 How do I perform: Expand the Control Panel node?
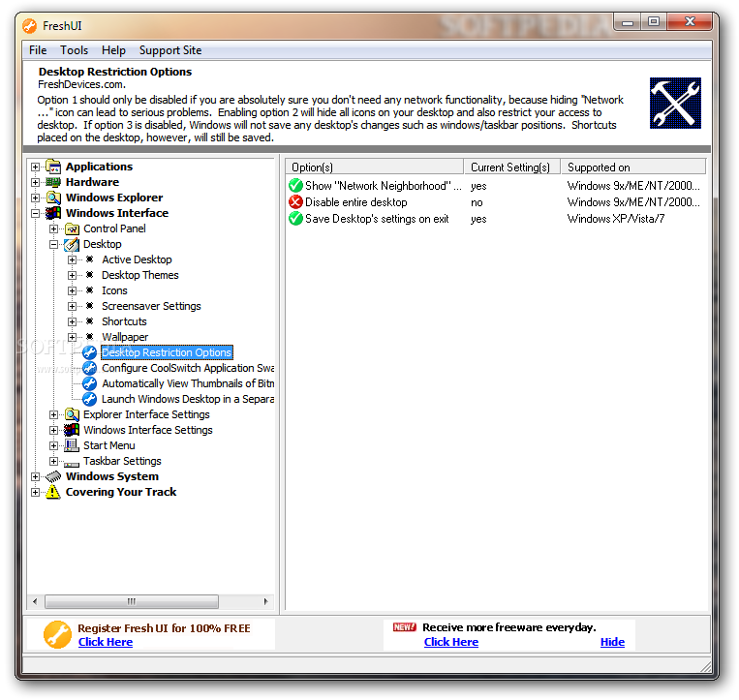pyautogui.click(x=53, y=228)
